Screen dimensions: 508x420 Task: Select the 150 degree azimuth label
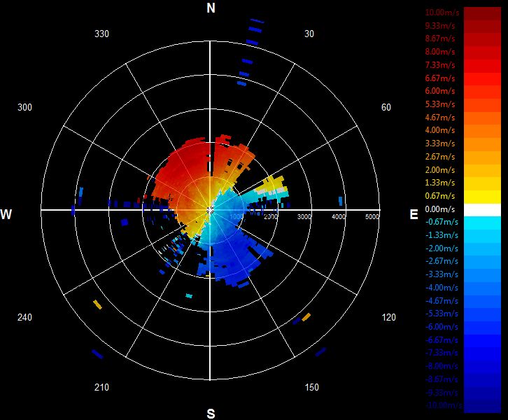click(x=311, y=387)
